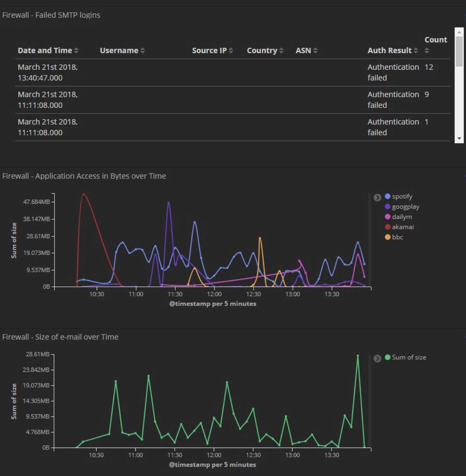This screenshot has height=476, width=466.
Task: Click Authentication failed in first table row
Action: tap(393, 72)
